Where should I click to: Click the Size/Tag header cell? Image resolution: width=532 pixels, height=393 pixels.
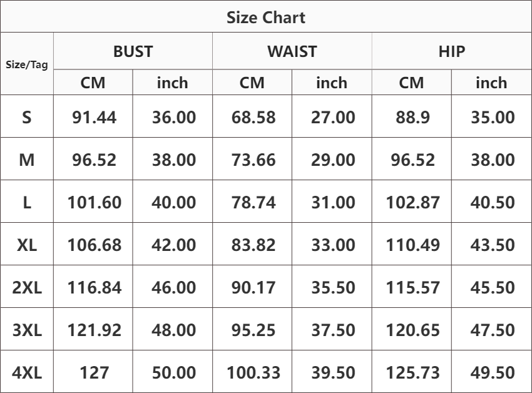tap(27, 64)
